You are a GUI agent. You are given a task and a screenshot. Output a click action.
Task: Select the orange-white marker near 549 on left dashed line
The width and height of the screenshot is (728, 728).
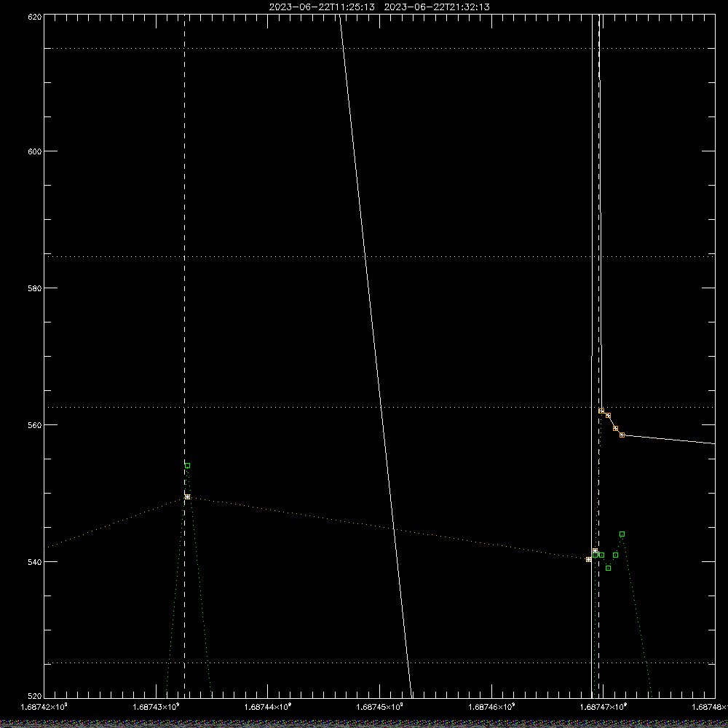[188, 496]
